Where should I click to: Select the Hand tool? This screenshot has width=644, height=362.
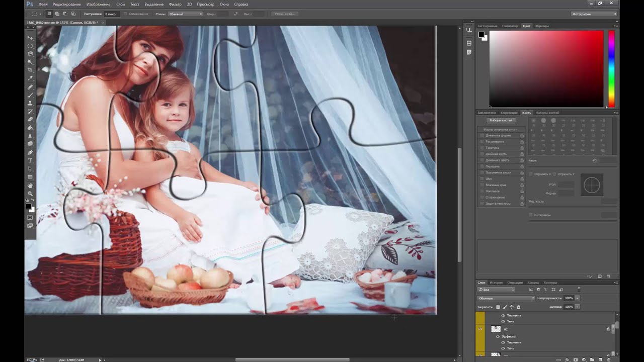pos(30,186)
